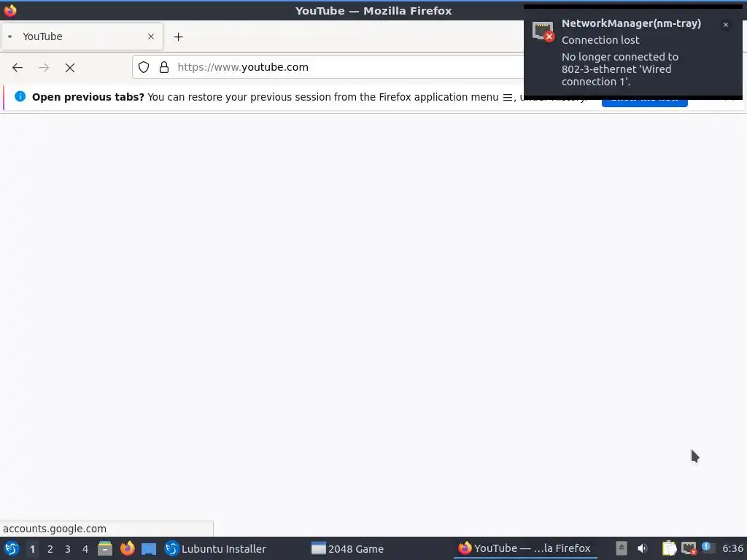Show the desktop via the panel icon

pos(149,549)
